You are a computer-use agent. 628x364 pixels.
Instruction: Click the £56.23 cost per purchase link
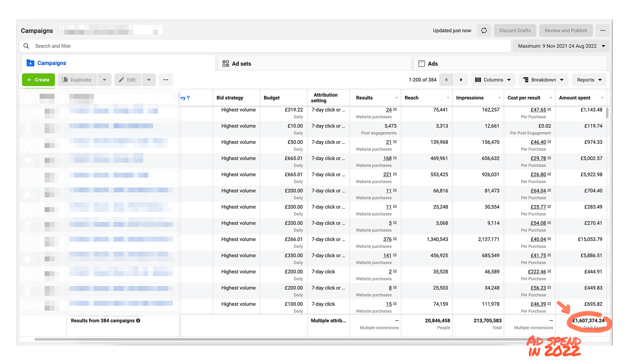coord(538,288)
